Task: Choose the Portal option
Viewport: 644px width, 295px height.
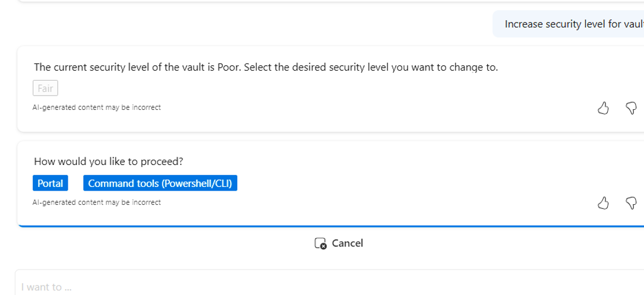Action: pyautogui.click(x=50, y=183)
